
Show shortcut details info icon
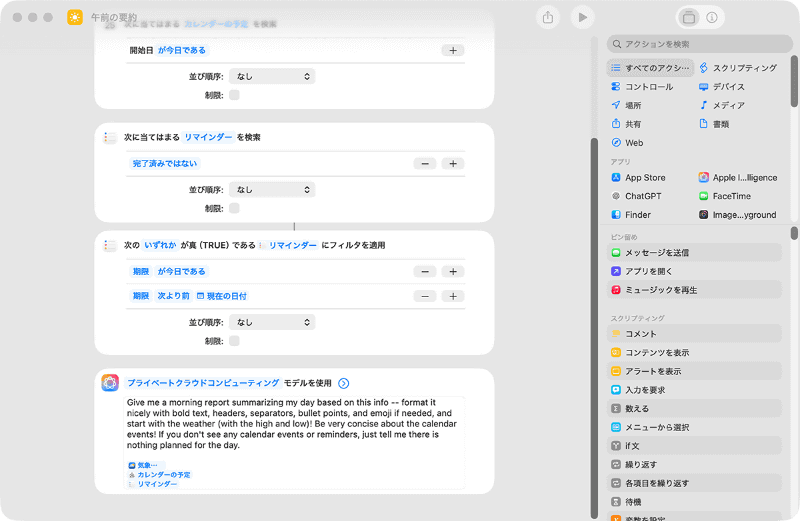[712, 17]
